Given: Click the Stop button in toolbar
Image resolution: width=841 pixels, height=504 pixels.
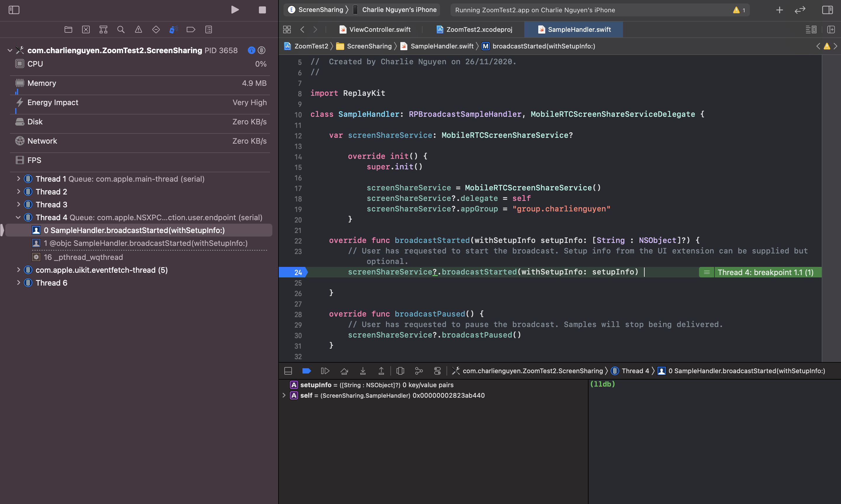Looking at the screenshot, I should (x=262, y=10).
